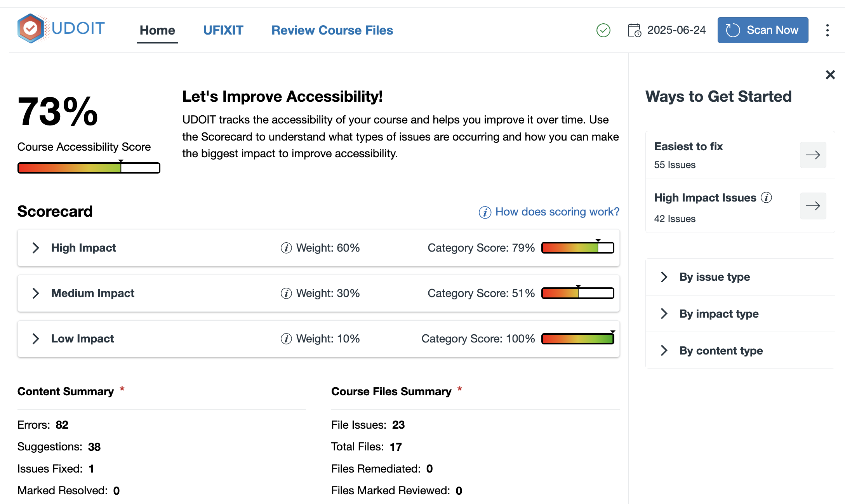The height and width of the screenshot is (504, 845).
Task: Click the Course Accessibility Score progress bar
Action: click(x=89, y=168)
